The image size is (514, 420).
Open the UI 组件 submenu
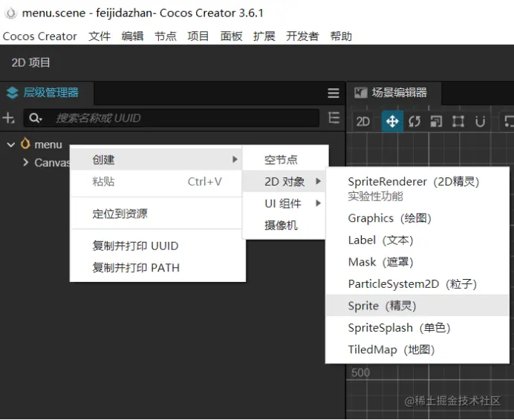(x=284, y=203)
